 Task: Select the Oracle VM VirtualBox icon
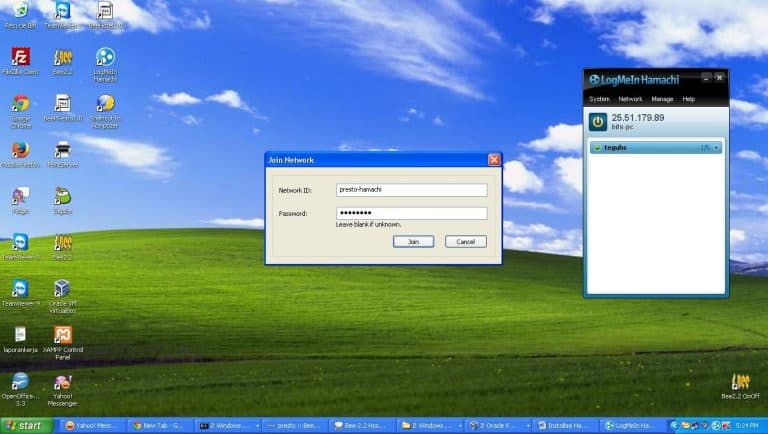[x=63, y=291]
